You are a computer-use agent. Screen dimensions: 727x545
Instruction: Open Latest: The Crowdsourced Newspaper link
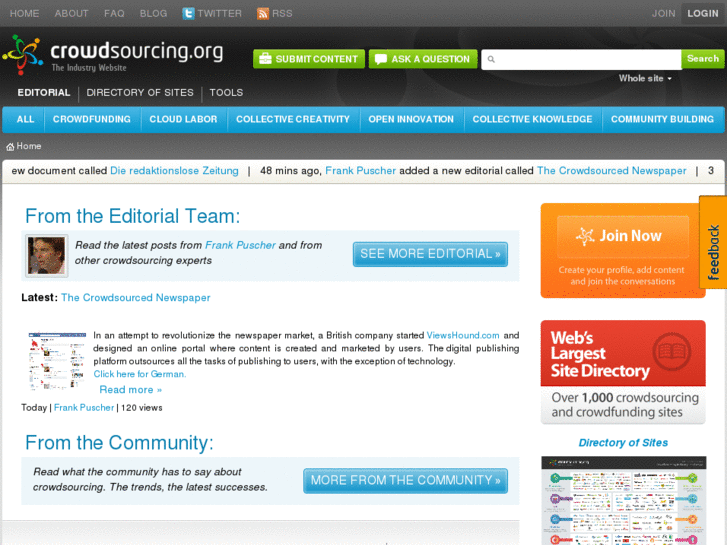click(135, 298)
